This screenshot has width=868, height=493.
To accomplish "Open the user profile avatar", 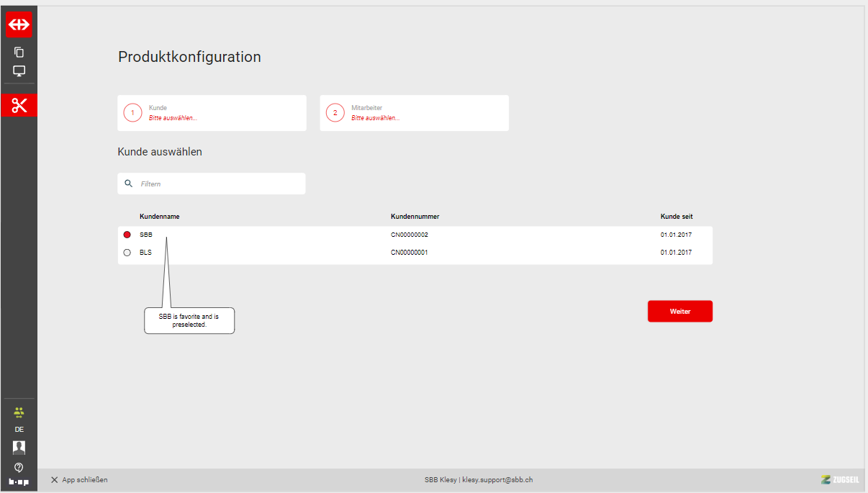I will tap(19, 448).
